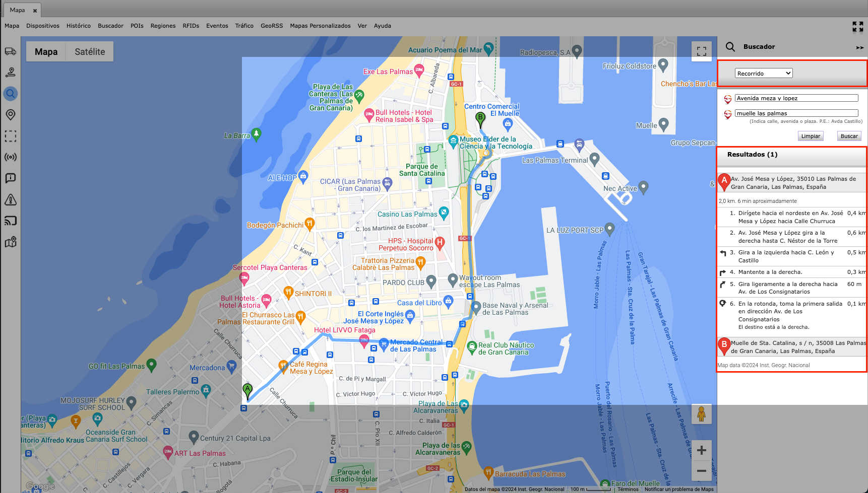The width and height of the screenshot is (868, 493).
Task: Click red marker B in results list
Action: click(724, 346)
